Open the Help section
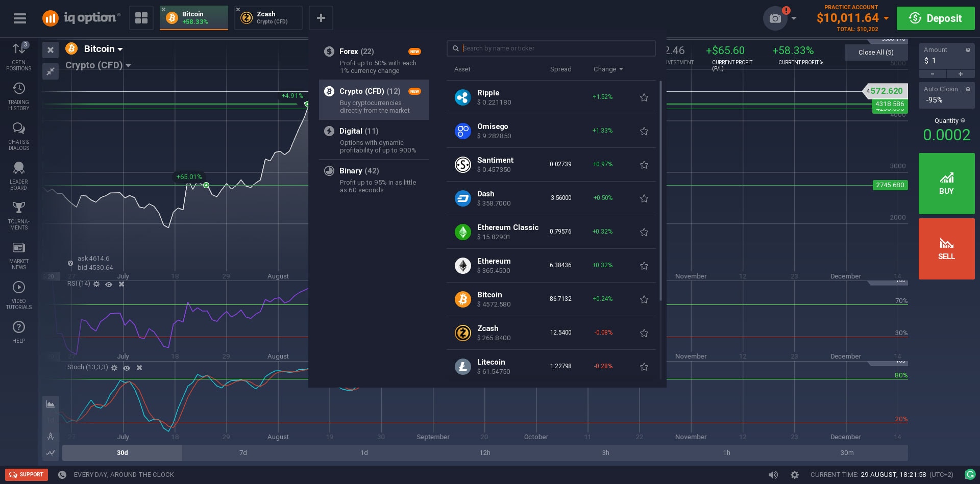 tap(19, 332)
